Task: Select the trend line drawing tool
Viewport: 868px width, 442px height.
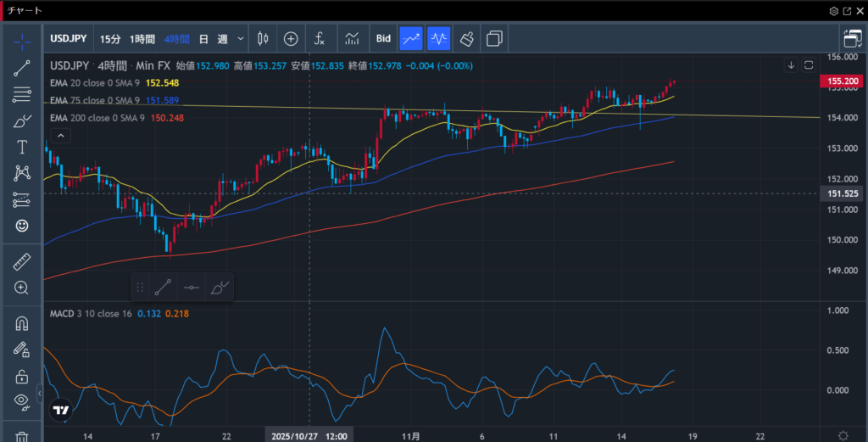Action: click(x=22, y=69)
